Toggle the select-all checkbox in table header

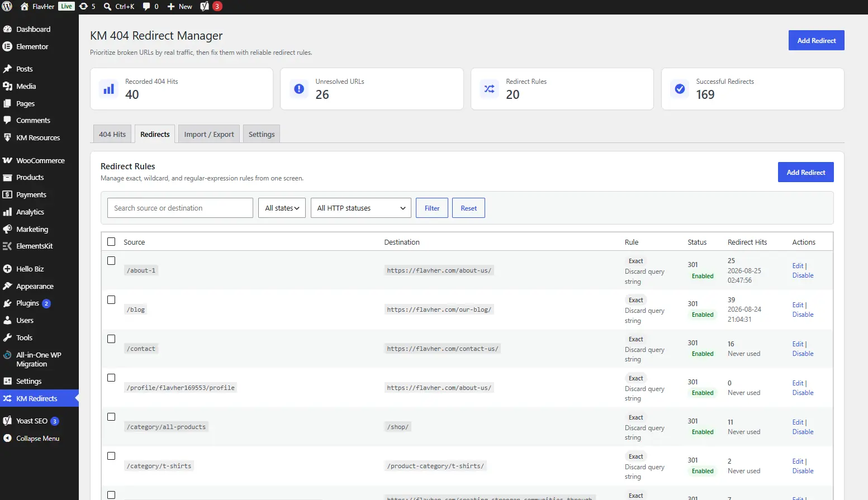(x=111, y=242)
